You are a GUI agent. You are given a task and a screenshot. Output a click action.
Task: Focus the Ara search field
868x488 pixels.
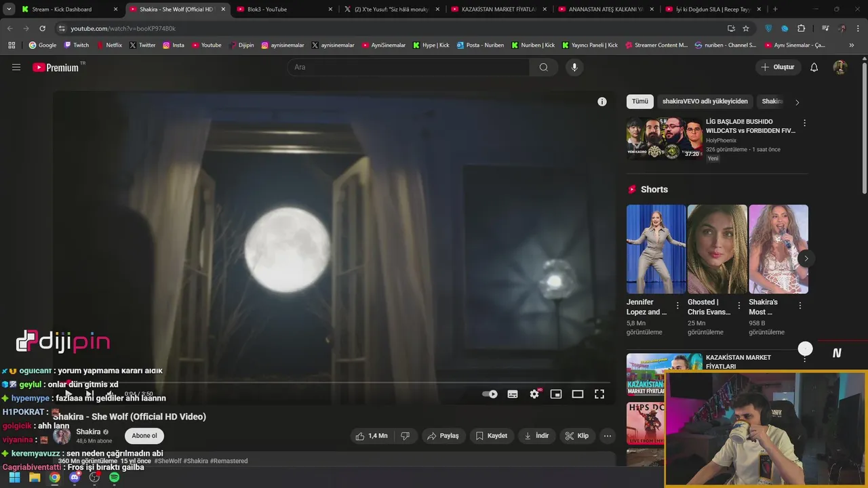[x=408, y=67]
